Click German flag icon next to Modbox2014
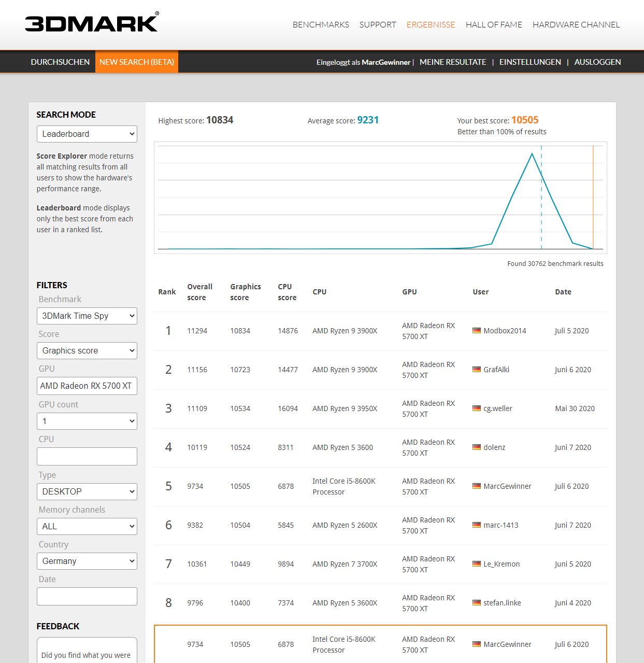The image size is (644, 663). (477, 330)
